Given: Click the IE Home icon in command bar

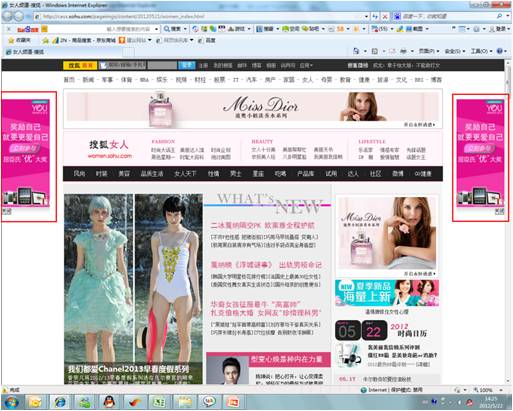Looking at the screenshot, I should [x=356, y=51].
